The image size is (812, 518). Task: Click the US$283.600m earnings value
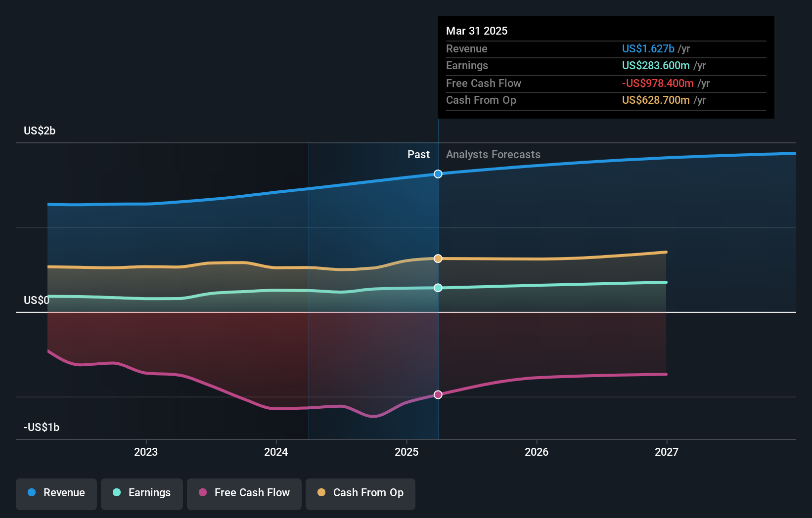(656, 65)
